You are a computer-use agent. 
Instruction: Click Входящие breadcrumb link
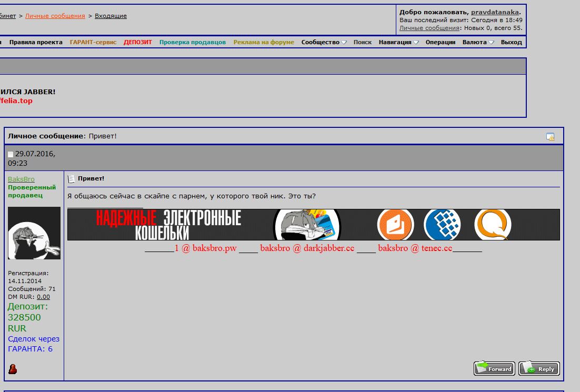coord(111,16)
